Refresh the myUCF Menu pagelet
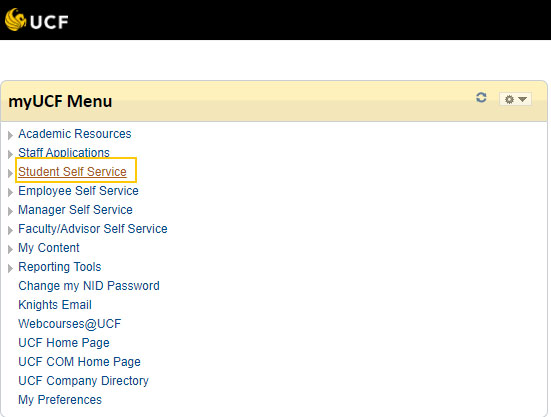551x417 pixels. tap(481, 98)
